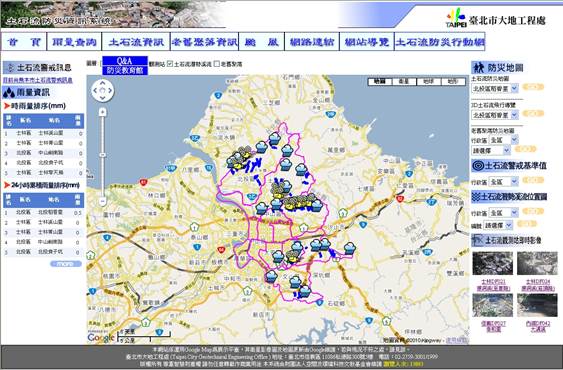Switch the map to 地形 terrain view

pyautogui.click(x=453, y=82)
